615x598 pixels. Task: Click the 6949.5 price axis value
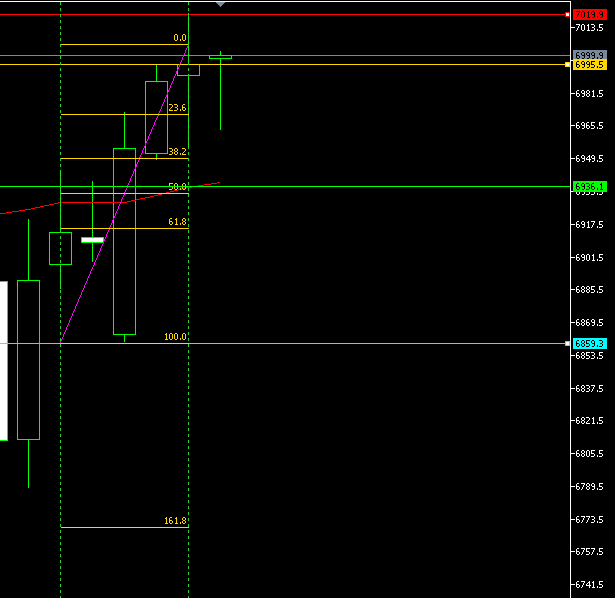589,159
